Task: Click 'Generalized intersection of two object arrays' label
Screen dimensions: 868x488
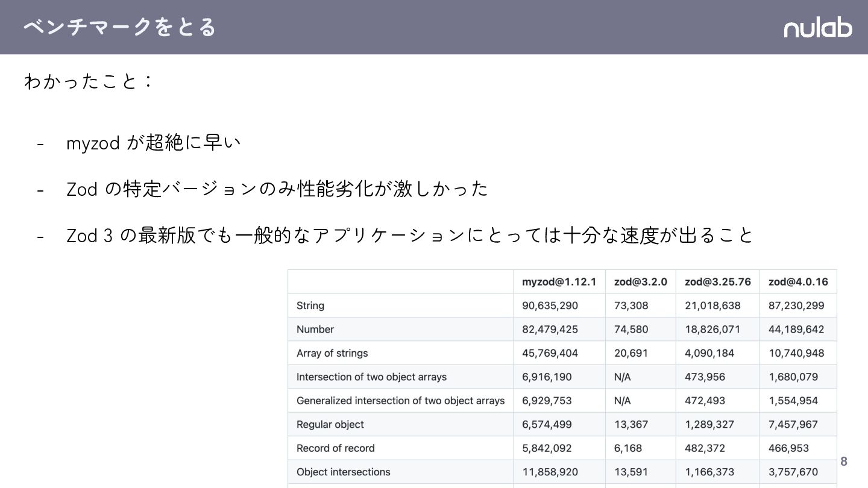Action: pos(400,401)
